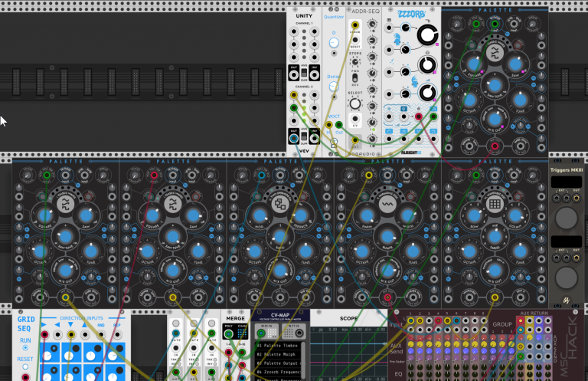The image size is (588, 381).
Task: Click Unity Channel 1 INV jack
Action: pos(314,75)
